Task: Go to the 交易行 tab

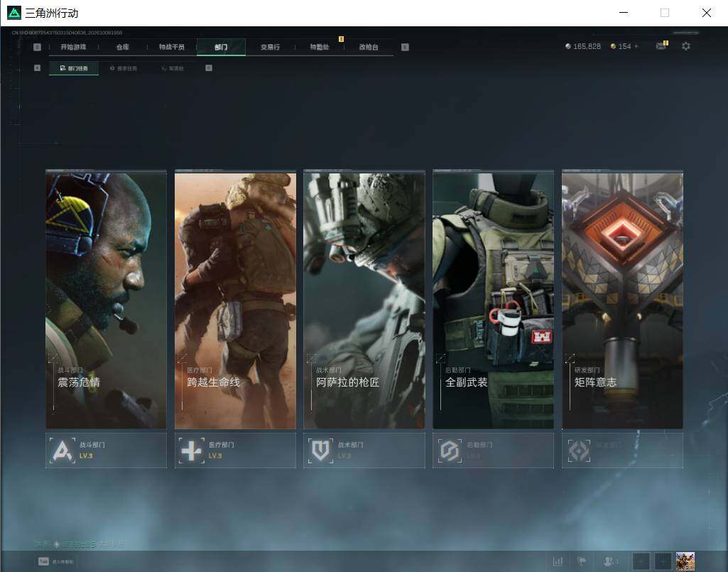Action: (x=270, y=47)
